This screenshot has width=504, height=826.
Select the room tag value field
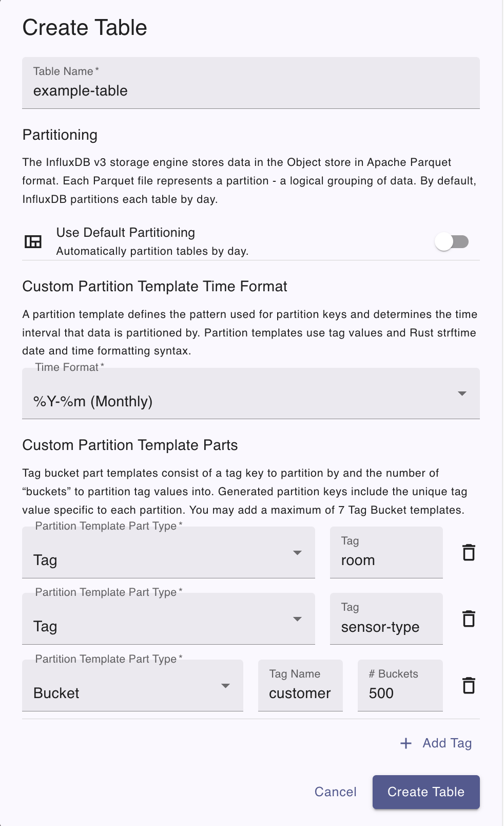(x=386, y=560)
